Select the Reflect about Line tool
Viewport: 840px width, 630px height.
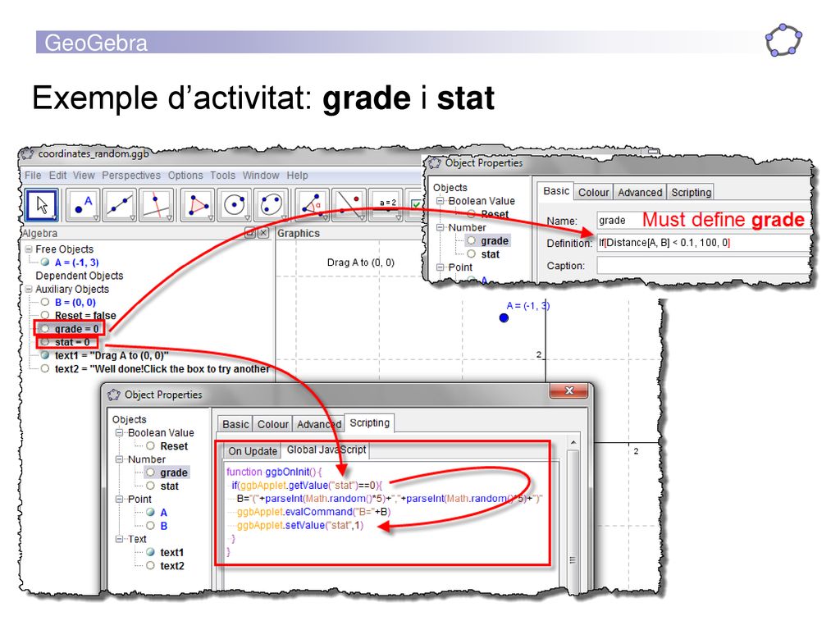[349, 204]
